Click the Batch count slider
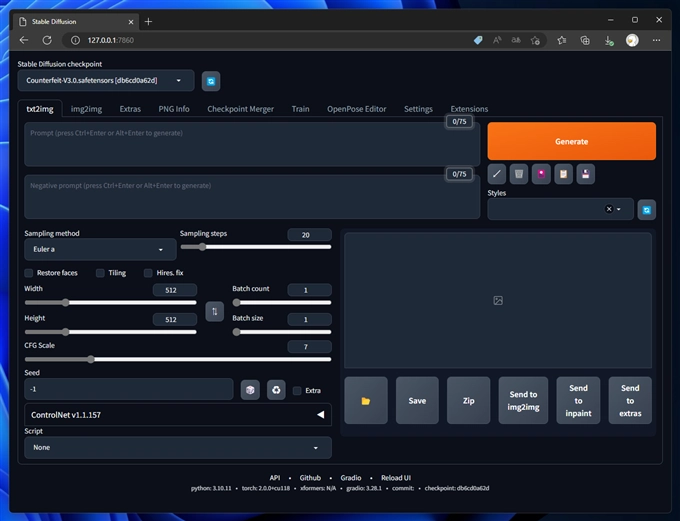 tap(282, 302)
